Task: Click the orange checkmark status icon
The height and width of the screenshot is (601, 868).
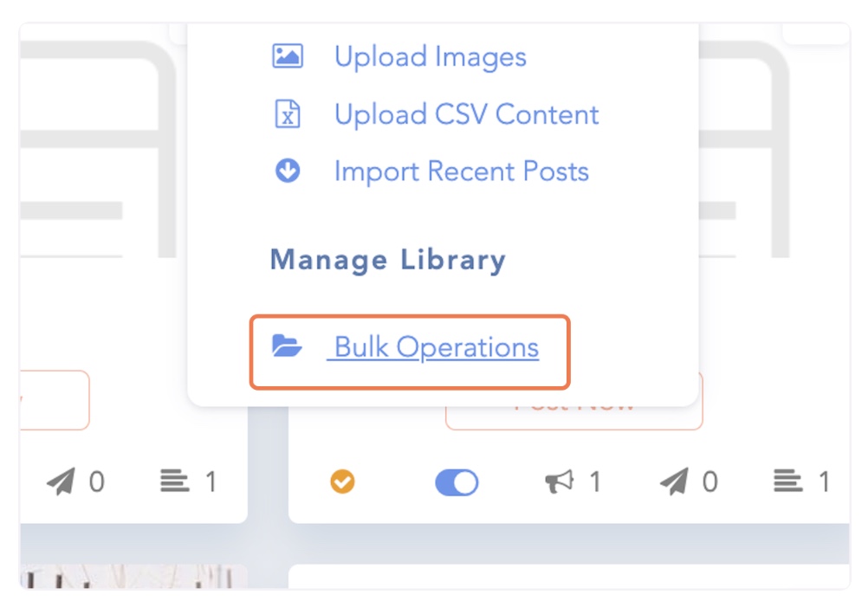Action: [343, 481]
